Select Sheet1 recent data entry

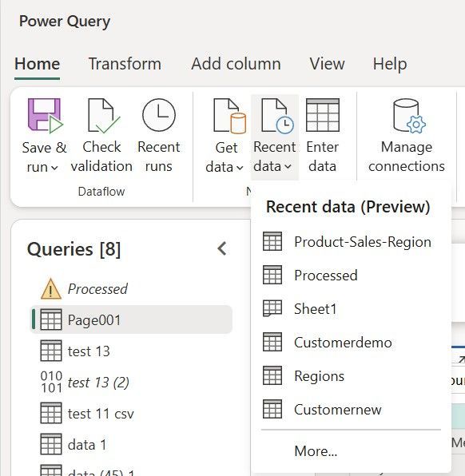coord(351,309)
